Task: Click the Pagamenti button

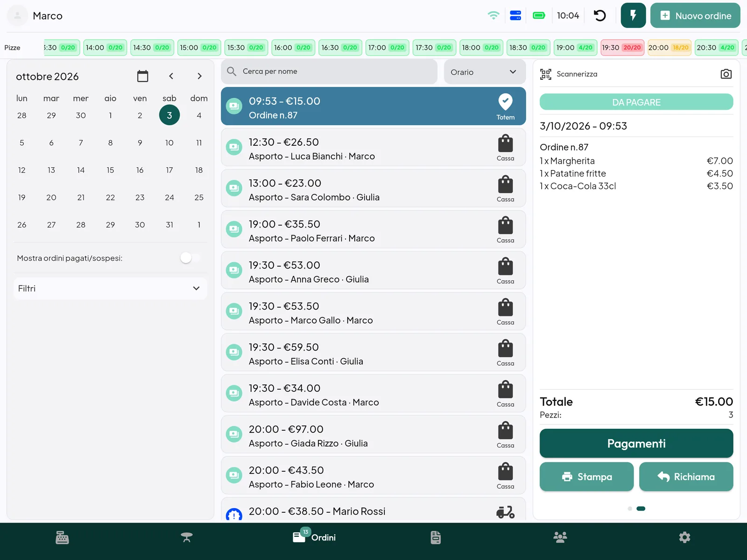Action: click(636, 443)
